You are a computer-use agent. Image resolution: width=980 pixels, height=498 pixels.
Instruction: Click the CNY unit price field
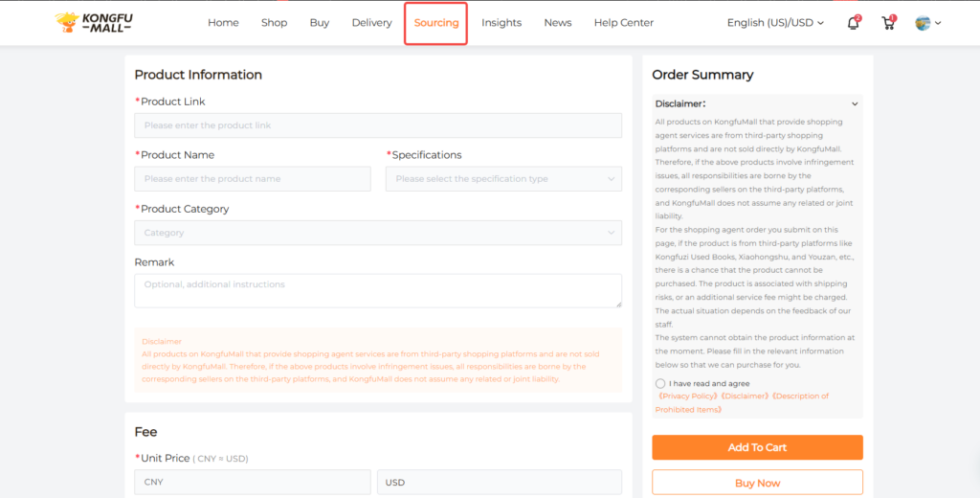(252, 483)
